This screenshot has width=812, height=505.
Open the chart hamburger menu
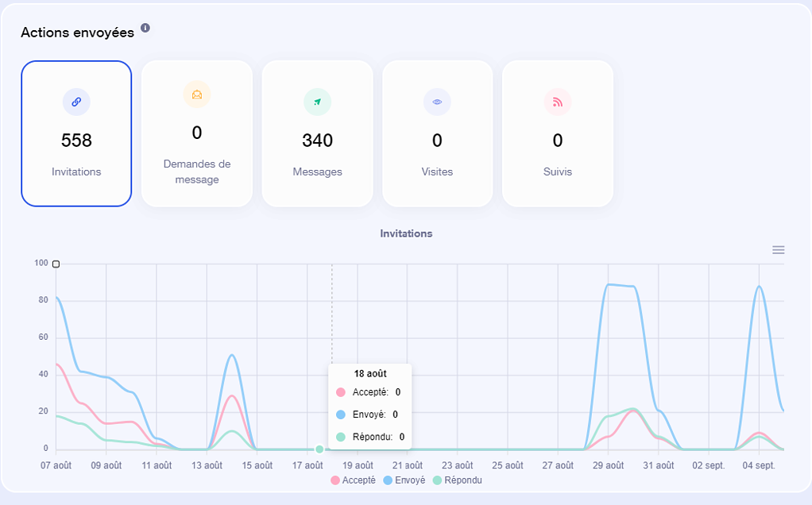click(x=779, y=250)
